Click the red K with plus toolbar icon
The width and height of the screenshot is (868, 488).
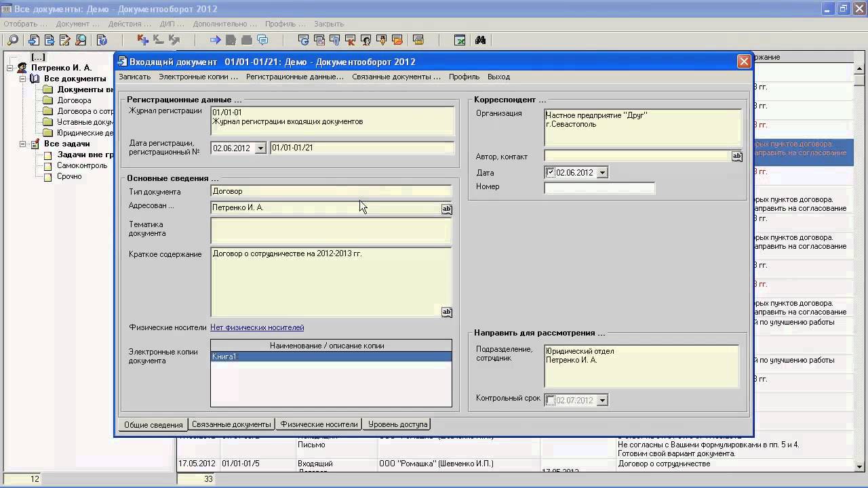tap(142, 40)
